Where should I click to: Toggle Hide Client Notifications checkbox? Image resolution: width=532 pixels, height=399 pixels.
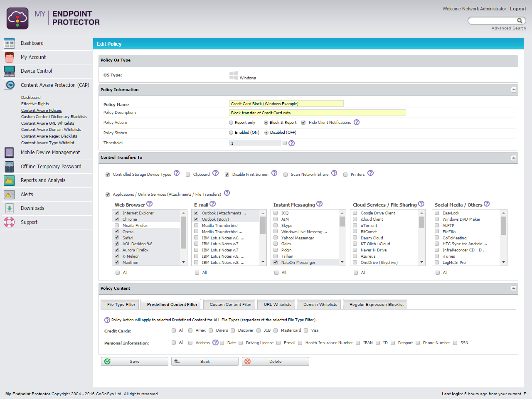click(x=303, y=123)
